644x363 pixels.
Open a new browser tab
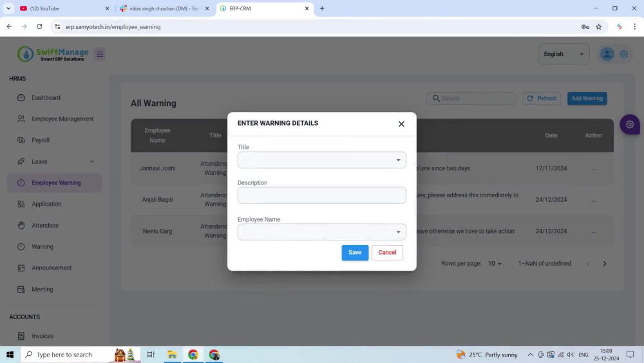322,8
